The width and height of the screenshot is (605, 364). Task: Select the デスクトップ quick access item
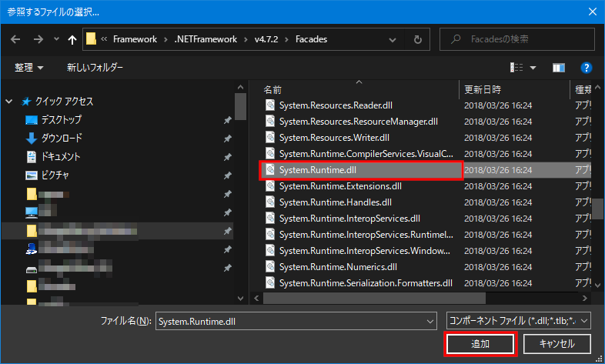click(x=61, y=120)
